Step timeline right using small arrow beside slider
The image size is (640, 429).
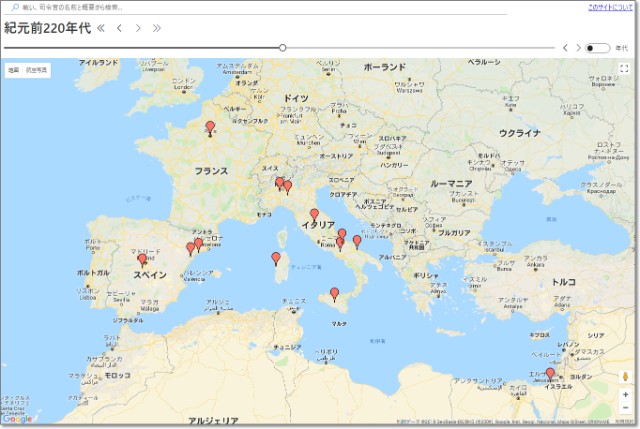point(578,48)
